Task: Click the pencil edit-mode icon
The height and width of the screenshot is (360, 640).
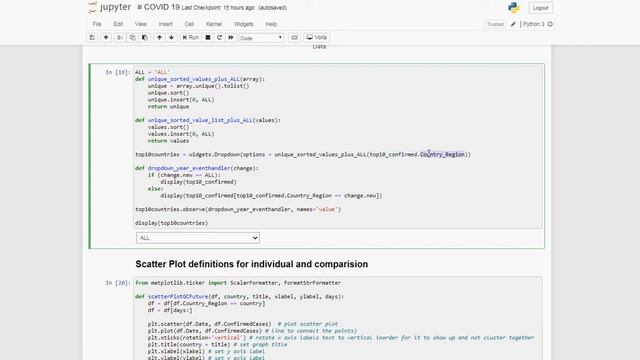Action: pos(513,24)
